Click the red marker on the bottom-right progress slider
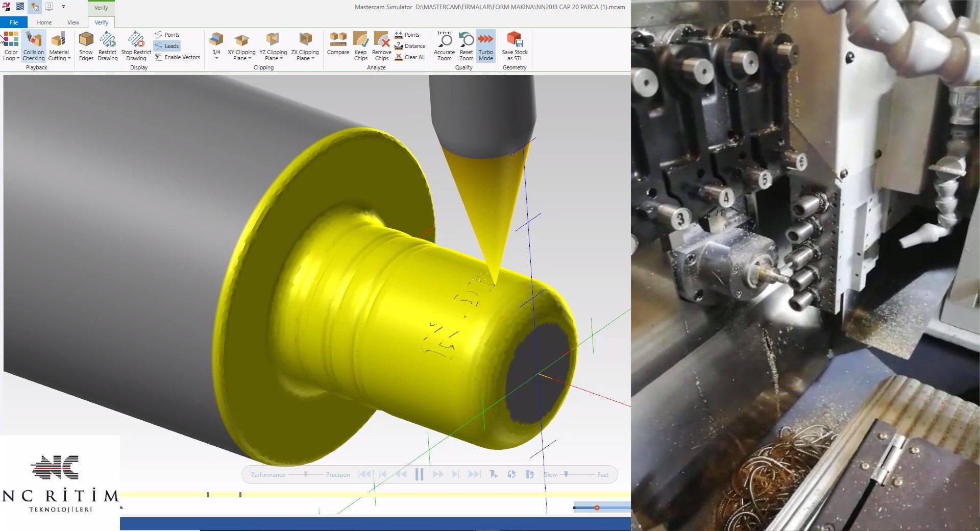This screenshot has height=531, width=980. click(x=597, y=508)
